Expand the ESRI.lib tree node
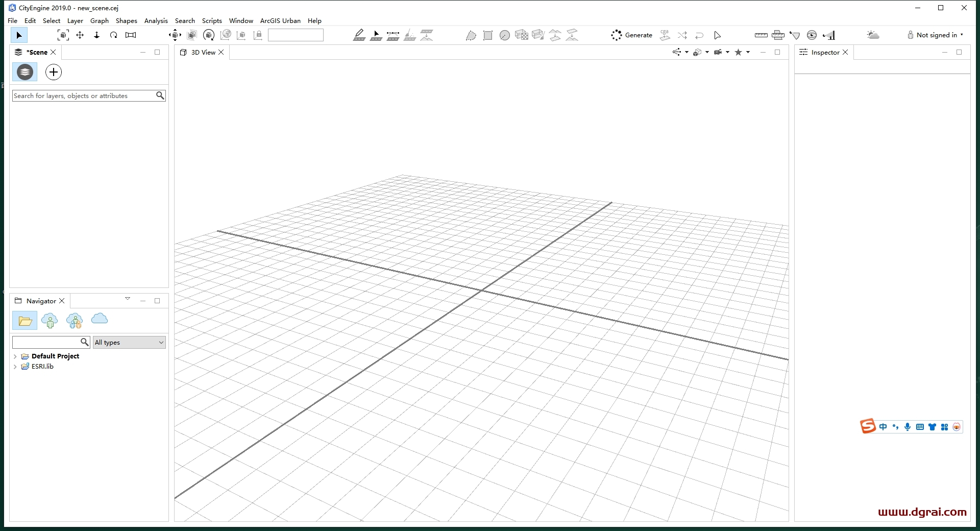 click(15, 367)
